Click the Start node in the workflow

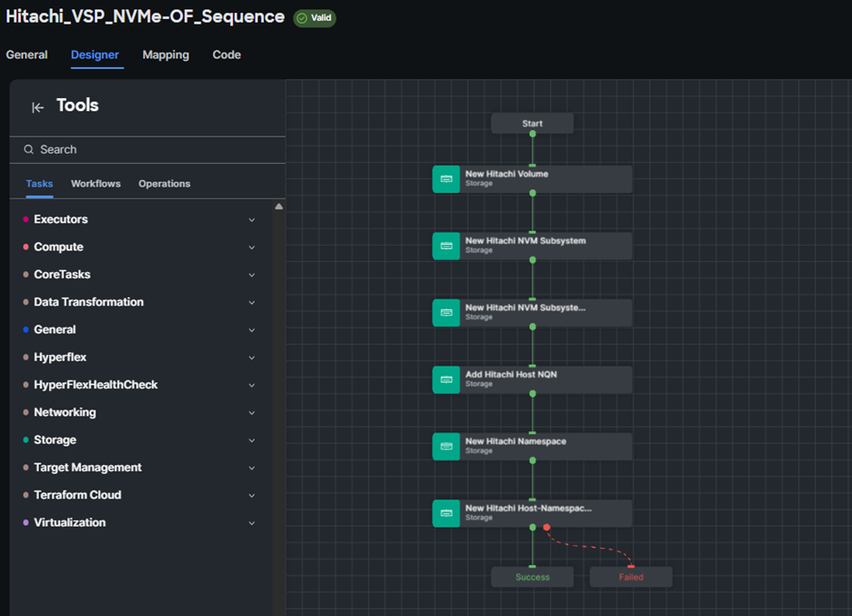tap(532, 124)
